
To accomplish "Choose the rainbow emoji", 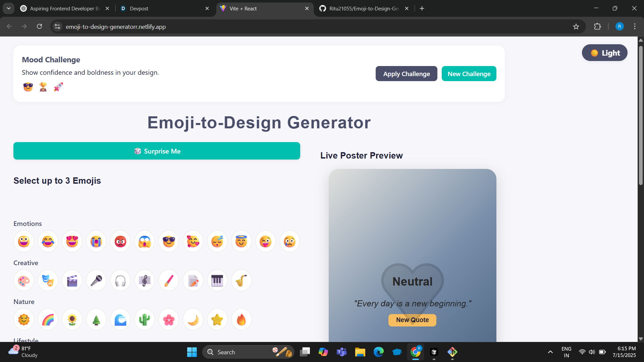I will (x=48, y=319).
